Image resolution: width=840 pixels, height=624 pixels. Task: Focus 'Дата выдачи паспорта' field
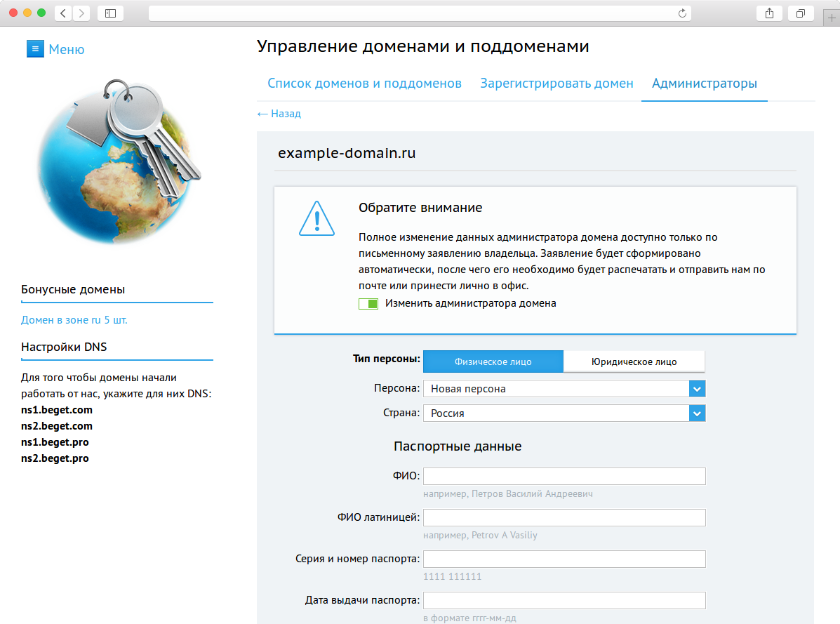[564, 600]
